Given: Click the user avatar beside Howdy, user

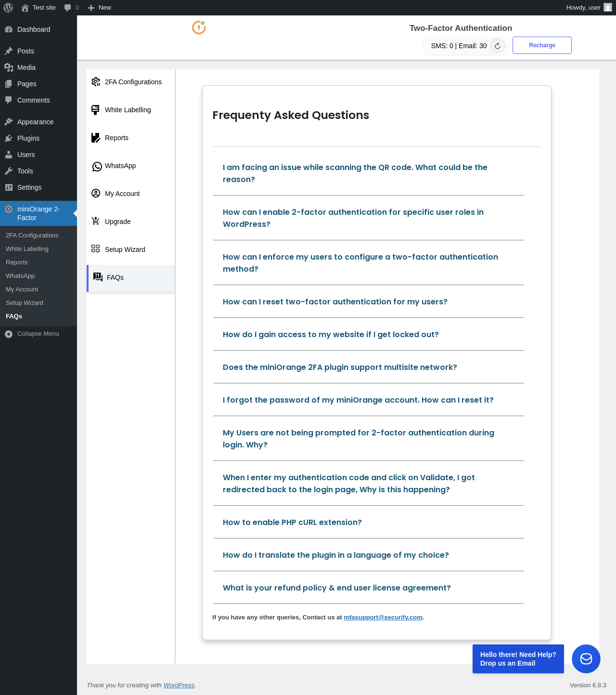Looking at the screenshot, I should [x=608, y=8].
